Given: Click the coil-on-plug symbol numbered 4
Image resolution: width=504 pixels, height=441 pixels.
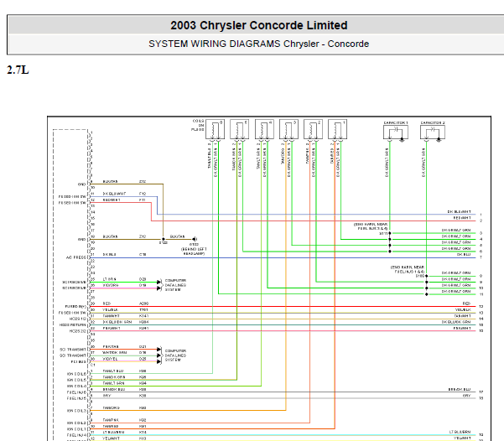Looking at the screenshot, I should [x=264, y=129].
